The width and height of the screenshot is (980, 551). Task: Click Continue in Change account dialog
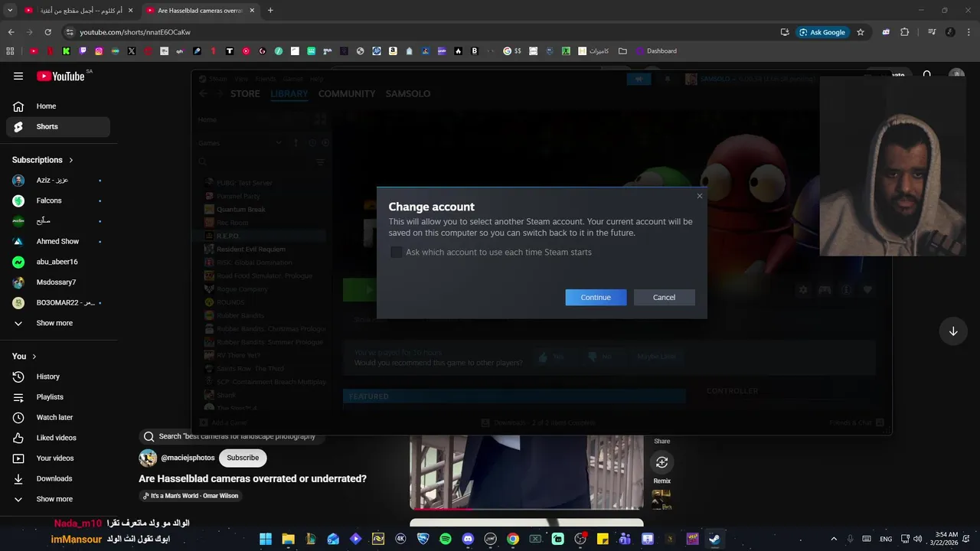click(596, 297)
